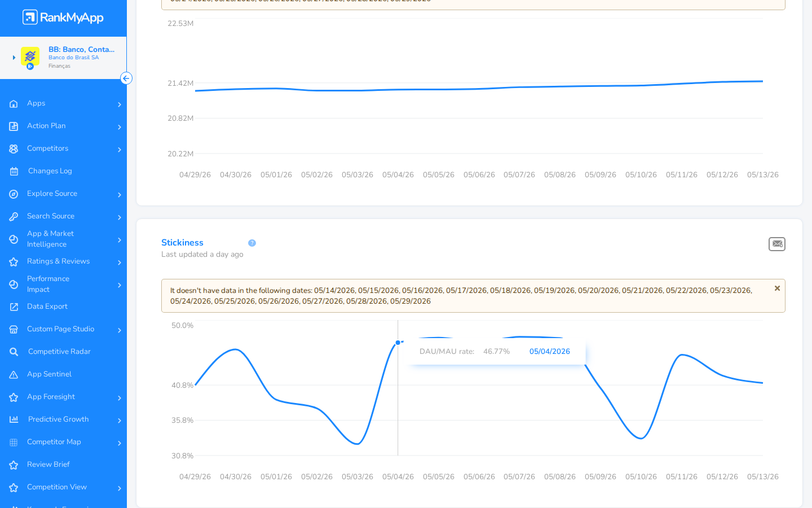This screenshot has width=812, height=508.
Task: Expand the Explore Source chevron
Action: [120, 195]
